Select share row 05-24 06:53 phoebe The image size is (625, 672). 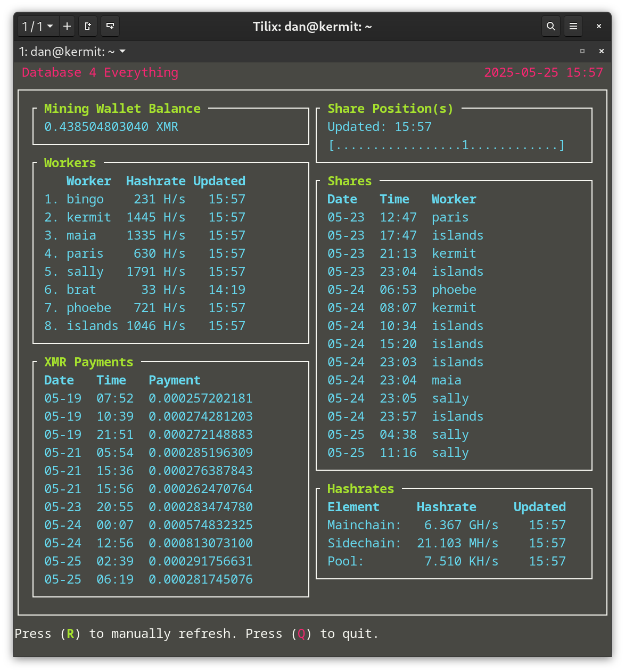(402, 290)
